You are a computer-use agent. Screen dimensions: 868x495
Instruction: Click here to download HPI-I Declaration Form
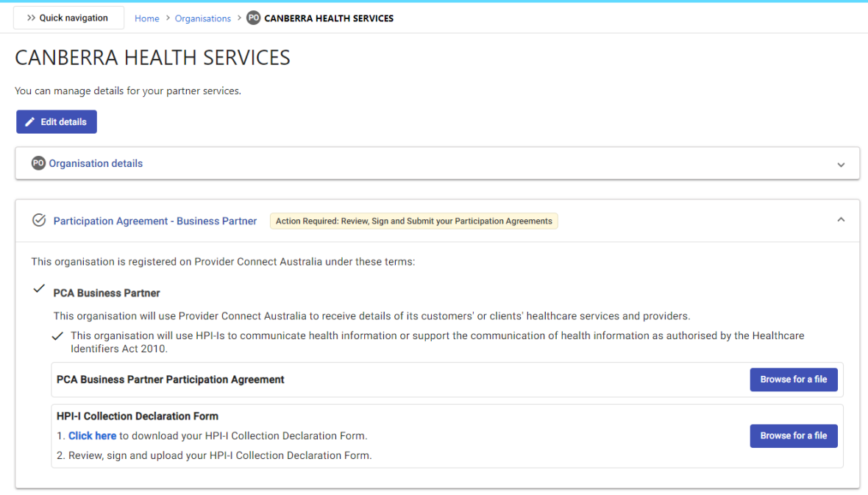93,435
